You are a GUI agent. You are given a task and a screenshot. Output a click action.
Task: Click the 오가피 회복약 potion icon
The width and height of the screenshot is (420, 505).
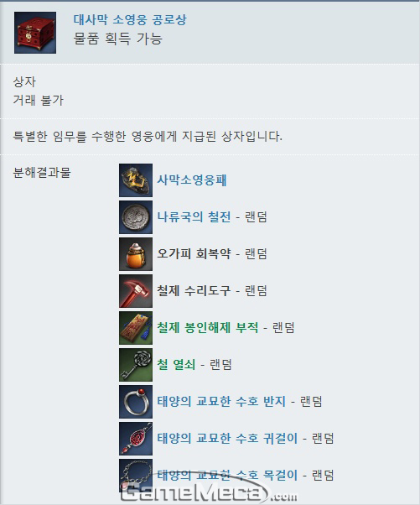(x=136, y=254)
